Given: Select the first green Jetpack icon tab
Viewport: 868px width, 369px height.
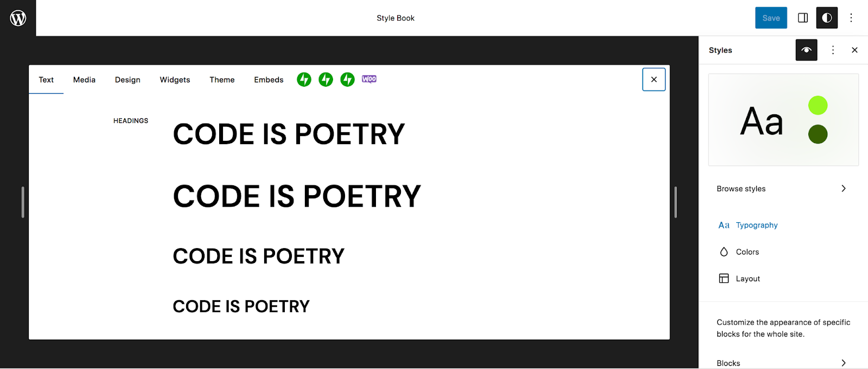Looking at the screenshot, I should tap(304, 80).
